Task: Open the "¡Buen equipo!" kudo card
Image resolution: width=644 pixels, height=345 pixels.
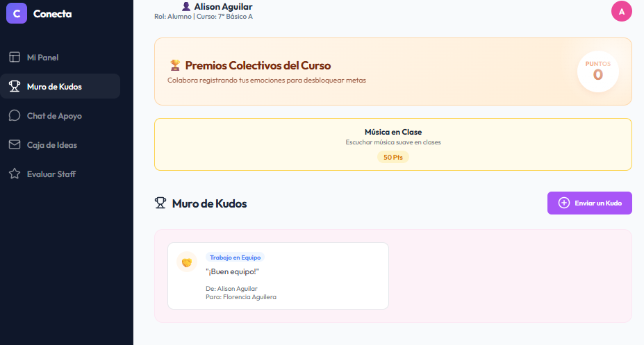Action: [278, 276]
